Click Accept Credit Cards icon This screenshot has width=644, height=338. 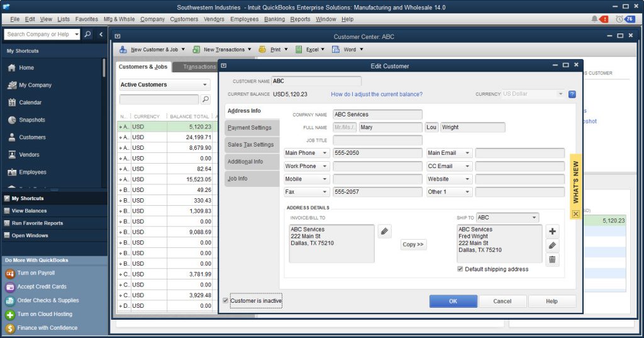(x=10, y=287)
